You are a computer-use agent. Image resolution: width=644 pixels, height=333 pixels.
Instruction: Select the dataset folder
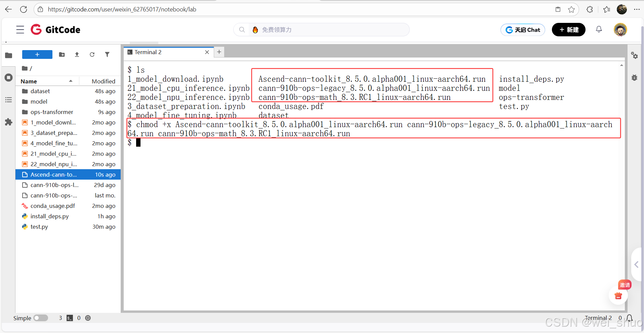(x=68, y=91)
